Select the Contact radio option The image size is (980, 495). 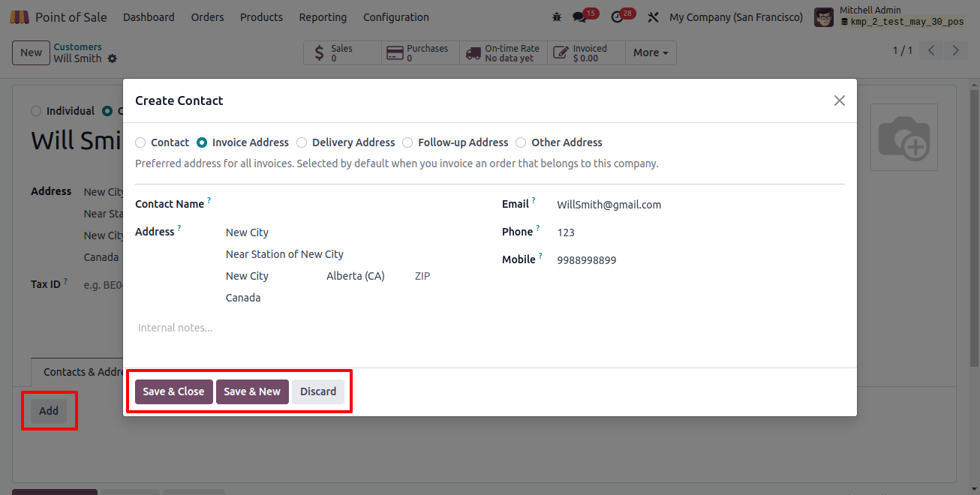[140, 142]
